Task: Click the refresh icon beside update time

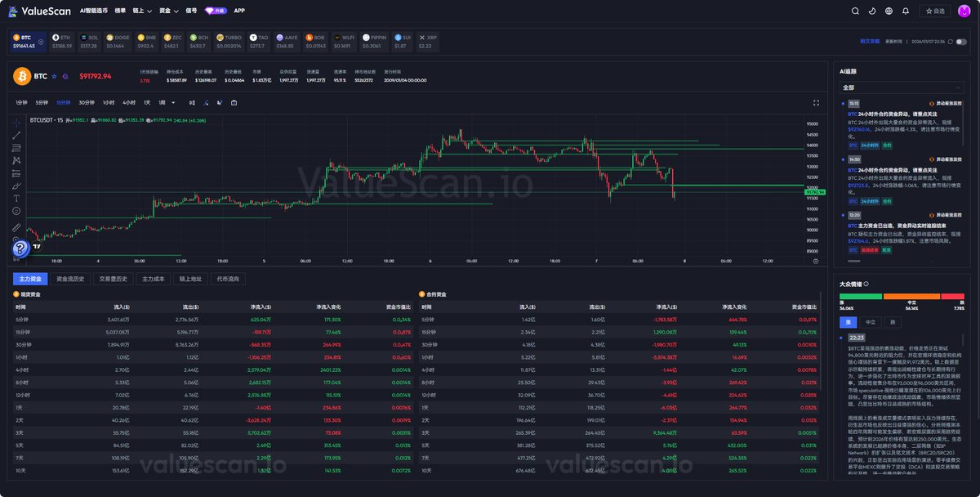Action: click(x=951, y=42)
